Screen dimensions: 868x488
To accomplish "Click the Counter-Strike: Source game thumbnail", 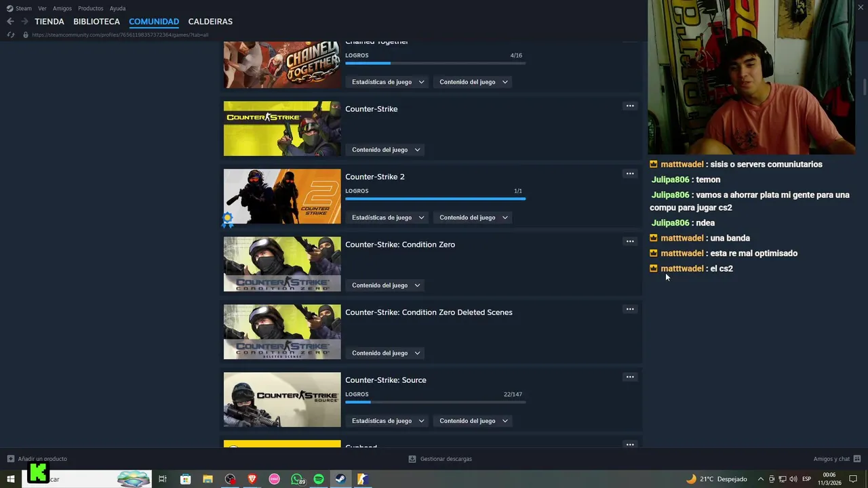I will pos(282,400).
